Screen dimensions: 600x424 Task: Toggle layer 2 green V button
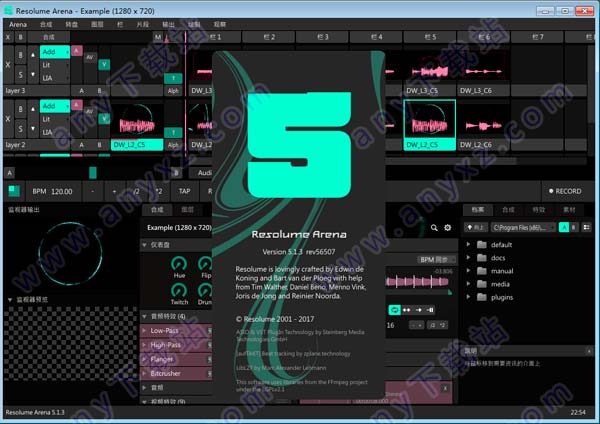click(104, 119)
